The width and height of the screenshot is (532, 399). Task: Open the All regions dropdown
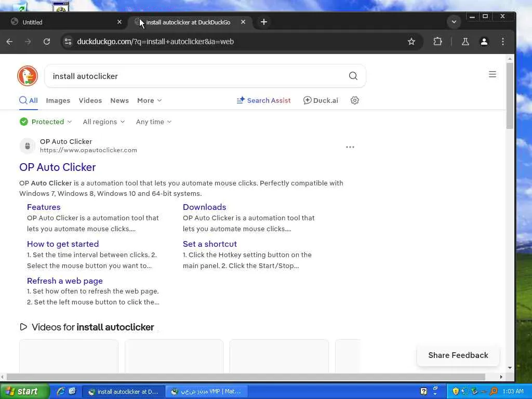coord(104,122)
